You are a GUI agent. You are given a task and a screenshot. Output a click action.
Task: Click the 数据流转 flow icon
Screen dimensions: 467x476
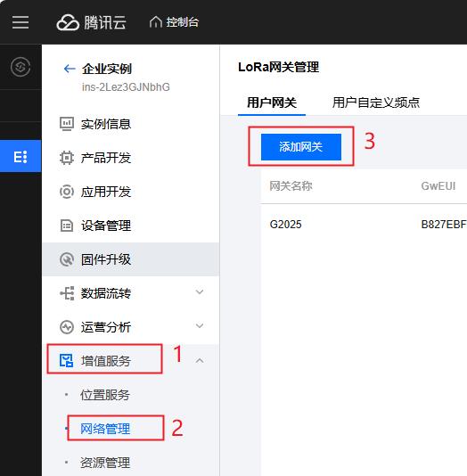click(x=67, y=293)
